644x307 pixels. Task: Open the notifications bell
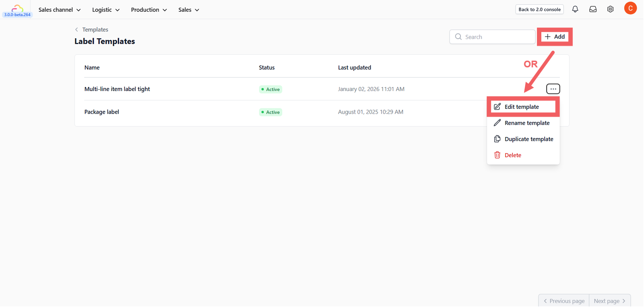tap(575, 9)
